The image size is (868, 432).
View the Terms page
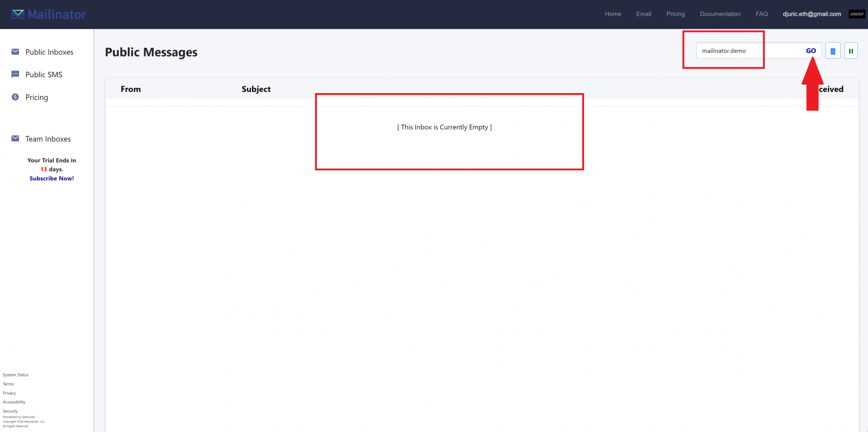tap(8, 384)
